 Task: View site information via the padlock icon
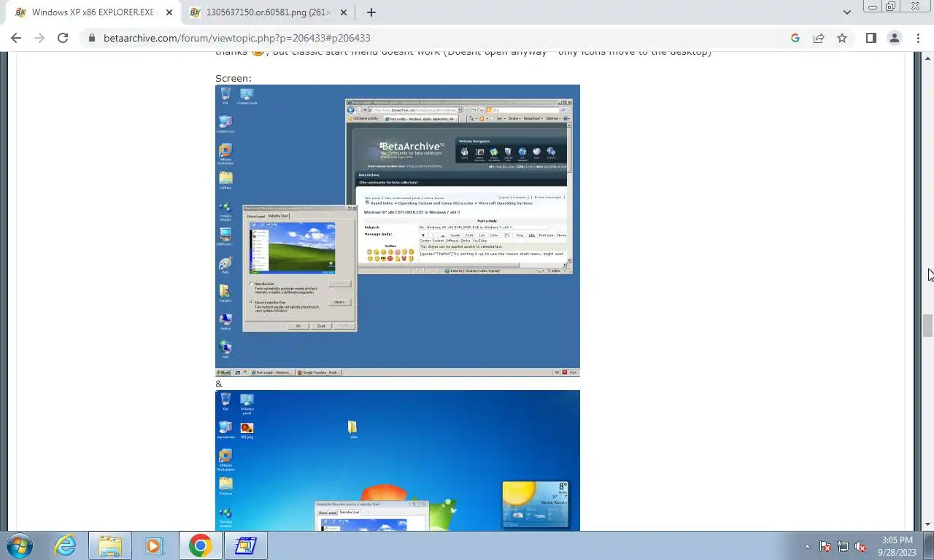(x=91, y=38)
